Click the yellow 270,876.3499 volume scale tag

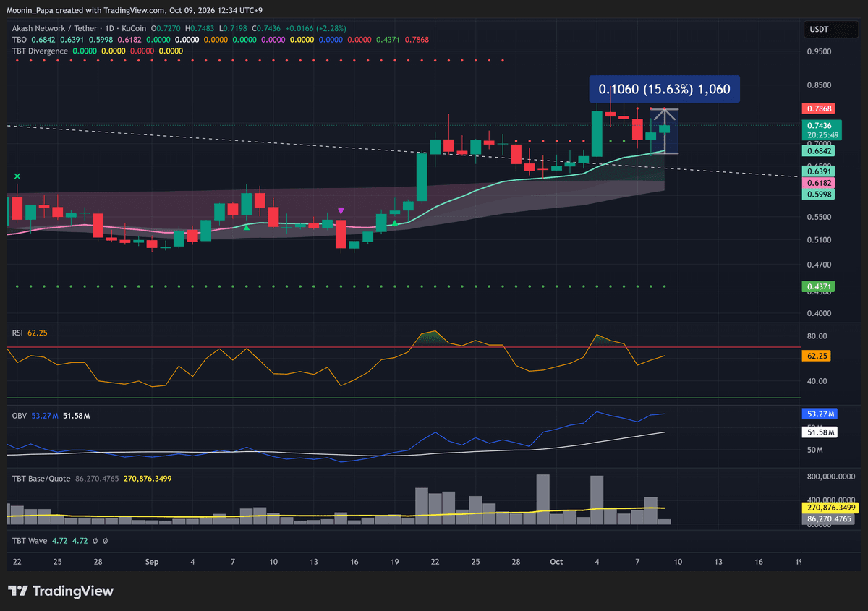click(x=830, y=508)
